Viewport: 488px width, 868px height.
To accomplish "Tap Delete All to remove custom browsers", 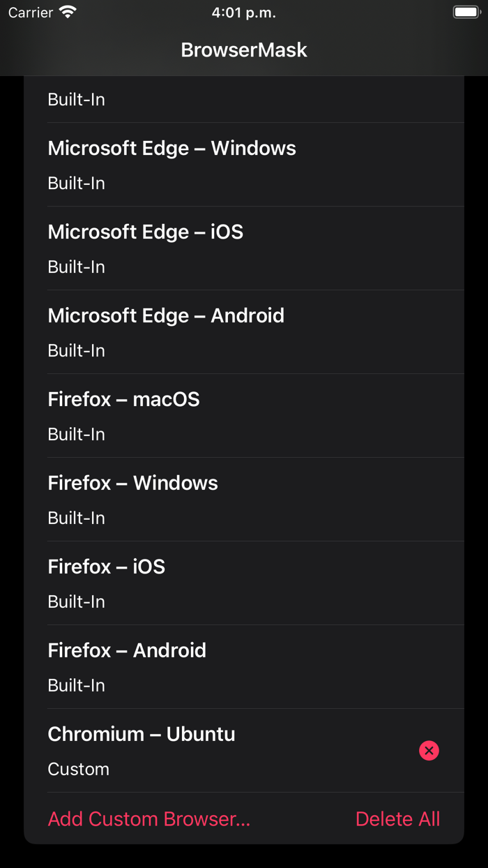I will 397,818.
